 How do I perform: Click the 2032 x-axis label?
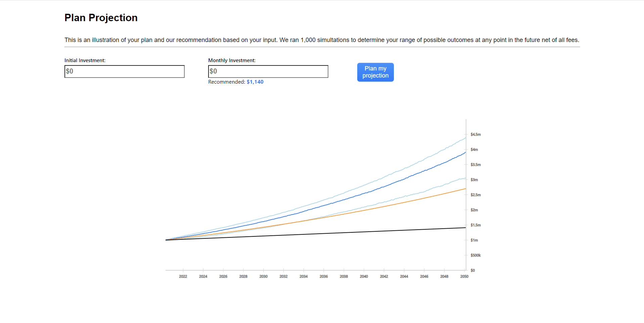pos(283,276)
